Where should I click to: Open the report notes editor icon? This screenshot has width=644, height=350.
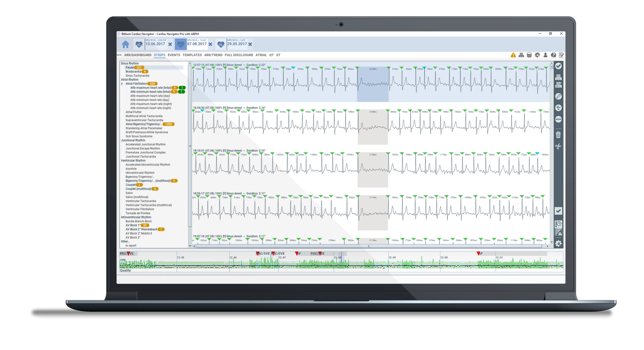point(561,55)
